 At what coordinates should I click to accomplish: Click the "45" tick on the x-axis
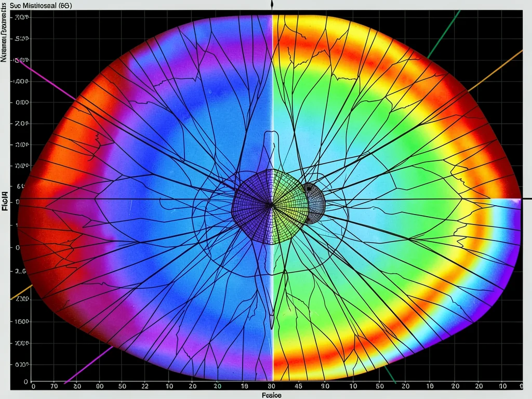click(x=298, y=386)
